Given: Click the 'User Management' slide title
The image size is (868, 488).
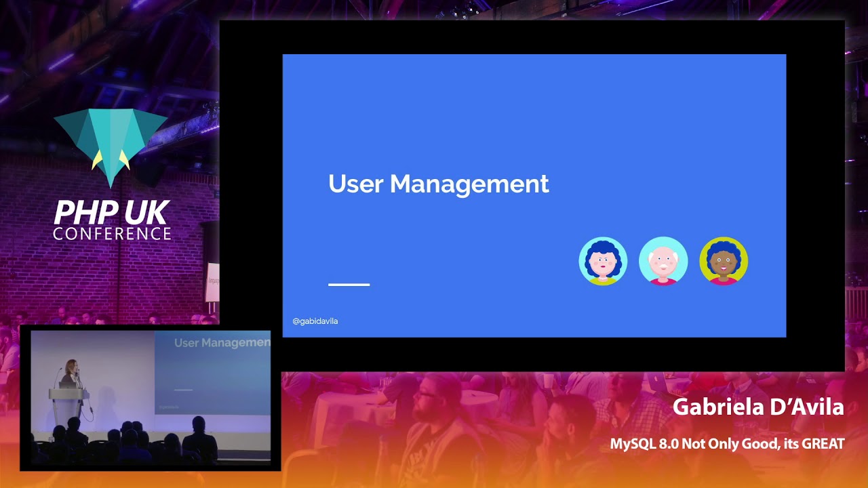Looking at the screenshot, I should tap(438, 184).
